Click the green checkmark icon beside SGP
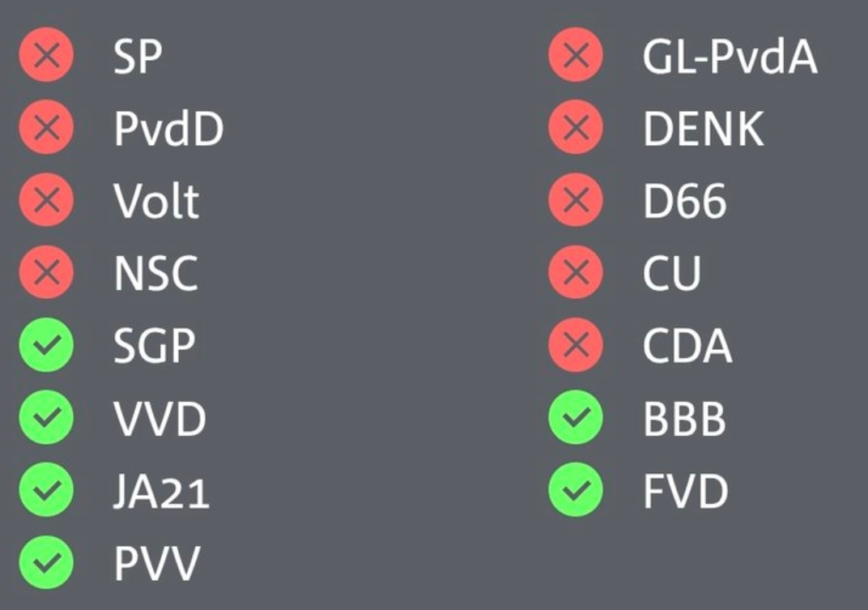The width and height of the screenshot is (868, 610). point(46,344)
